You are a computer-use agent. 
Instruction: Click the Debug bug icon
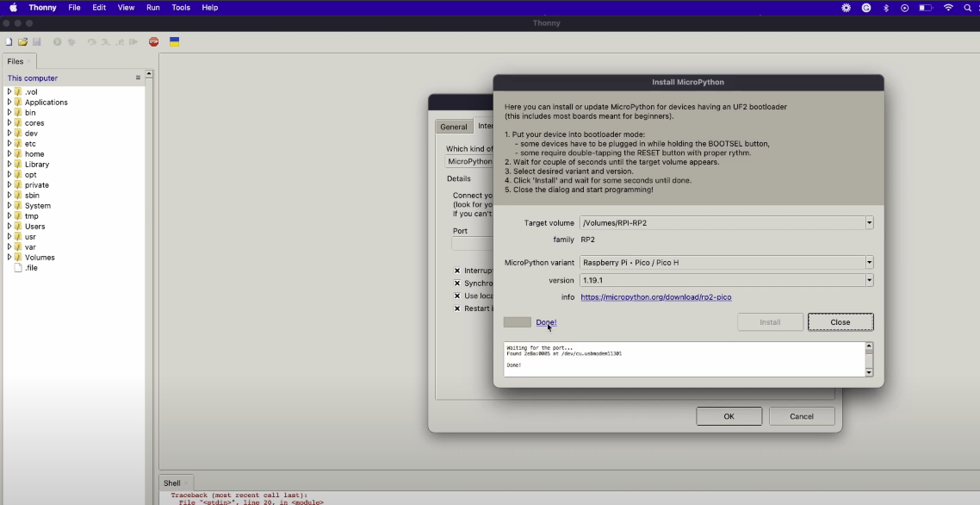click(71, 42)
